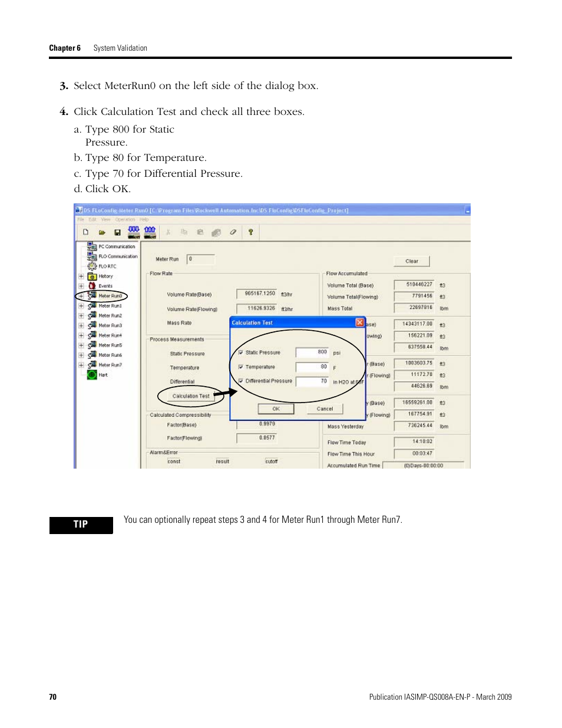Click the download-to-device toolbar icon with down arrows
The width and height of the screenshot is (562, 728).
click(134, 232)
